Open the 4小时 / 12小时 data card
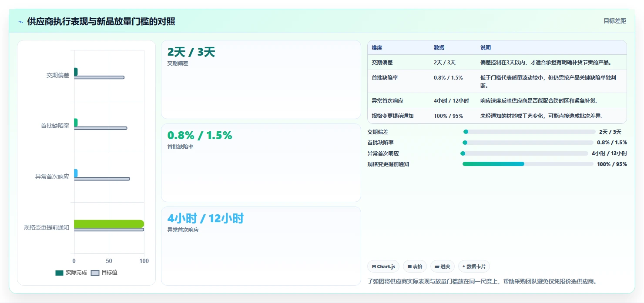644x303 pixels. click(261, 246)
